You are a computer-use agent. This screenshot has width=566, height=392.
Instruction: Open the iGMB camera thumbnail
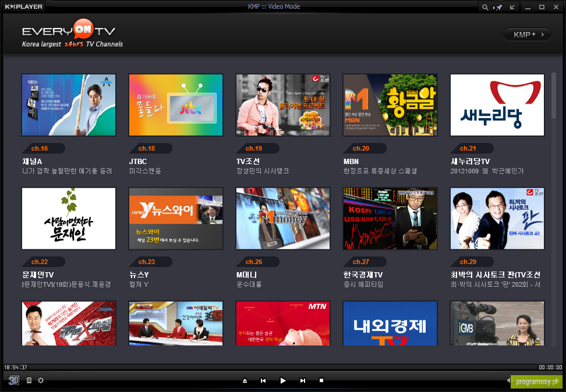coord(497,323)
